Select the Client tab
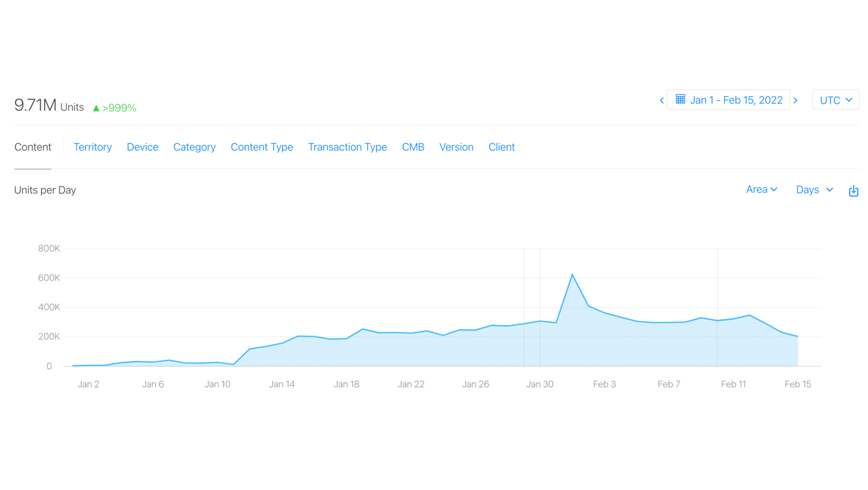The width and height of the screenshot is (868, 490). (x=502, y=147)
